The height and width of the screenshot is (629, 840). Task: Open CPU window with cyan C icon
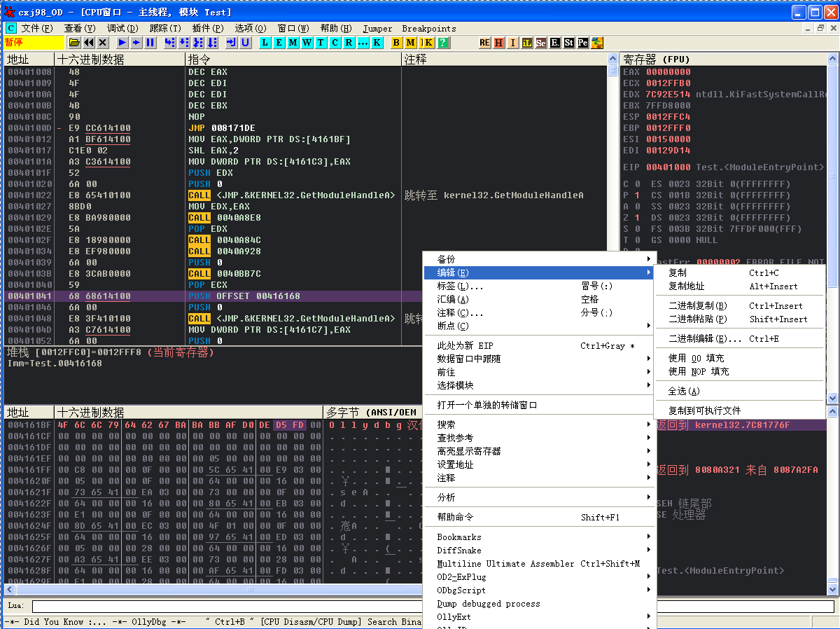coord(335,43)
